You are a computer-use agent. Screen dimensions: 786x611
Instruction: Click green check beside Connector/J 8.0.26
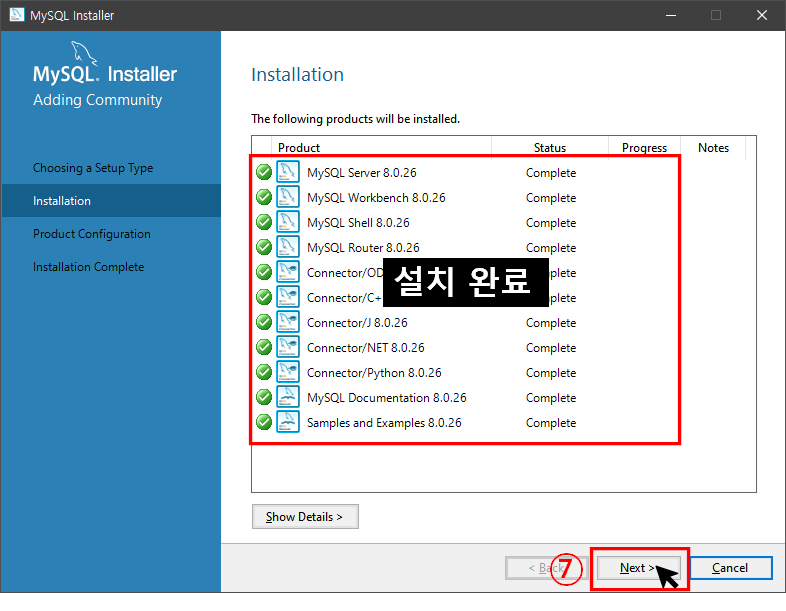(x=264, y=322)
